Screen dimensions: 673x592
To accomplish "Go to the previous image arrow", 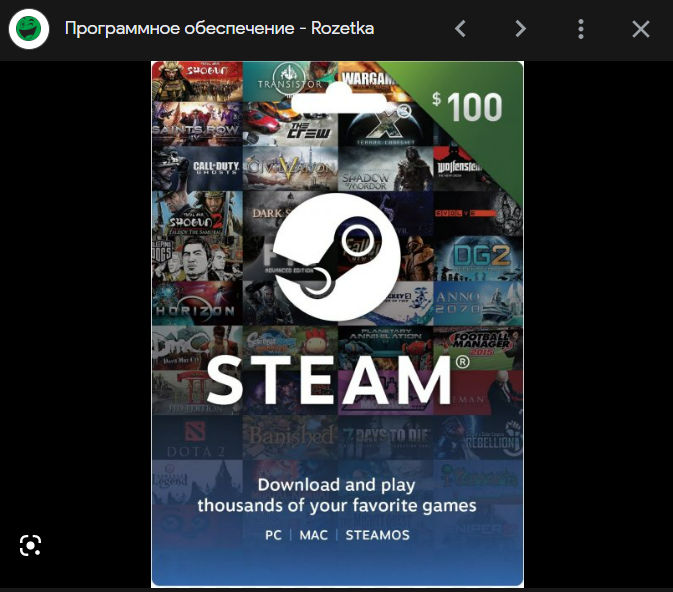I will [461, 29].
